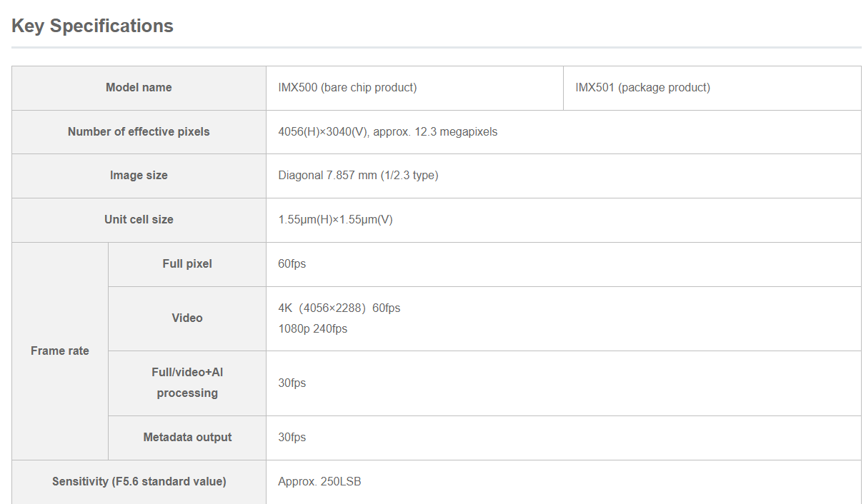
Task: Click the Key Specifications heading
Action: pos(91,26)
